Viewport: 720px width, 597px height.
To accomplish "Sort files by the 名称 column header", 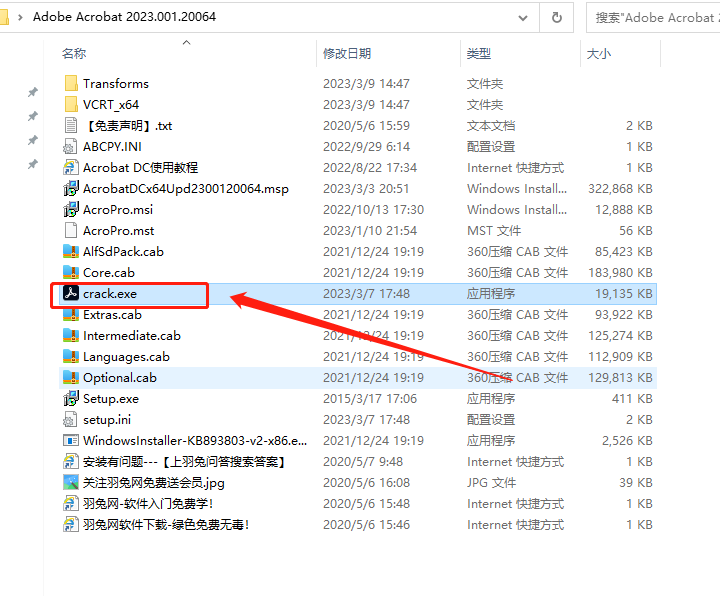I will point(74,54).
